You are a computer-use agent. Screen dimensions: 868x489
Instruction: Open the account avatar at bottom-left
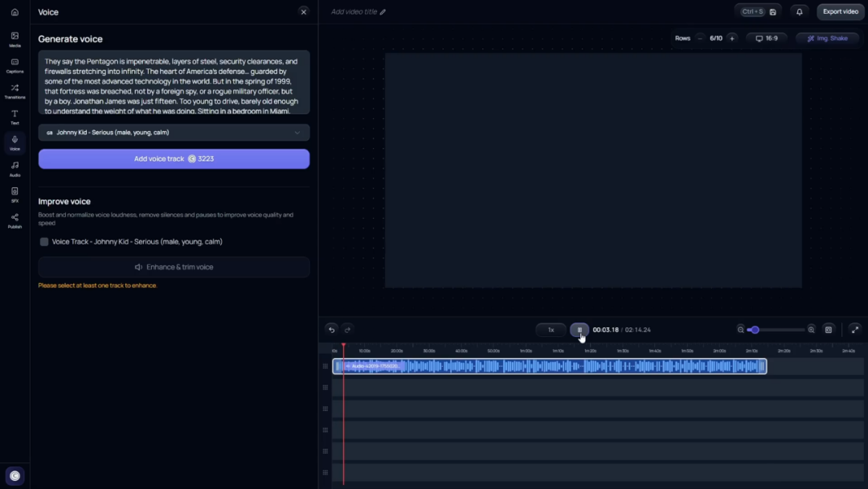click(x=15, y=475)
